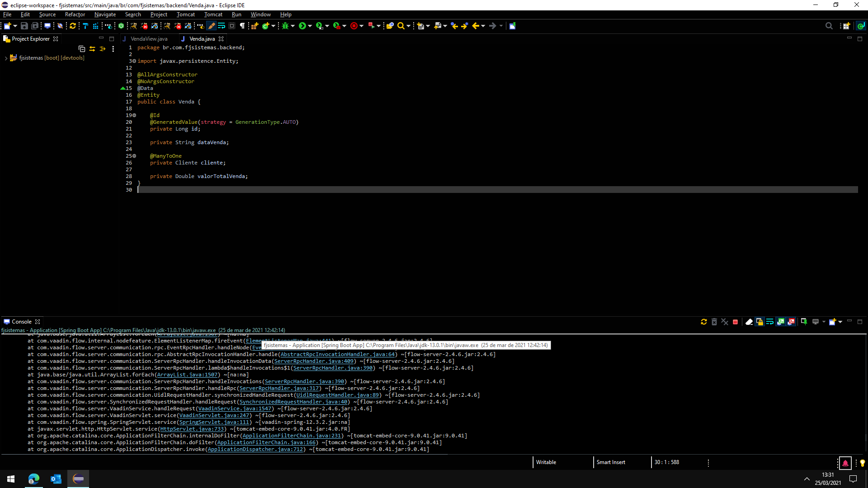868x488 pixels.
Task: Open the Run button dropdown arrow
Action: point(310,26)
